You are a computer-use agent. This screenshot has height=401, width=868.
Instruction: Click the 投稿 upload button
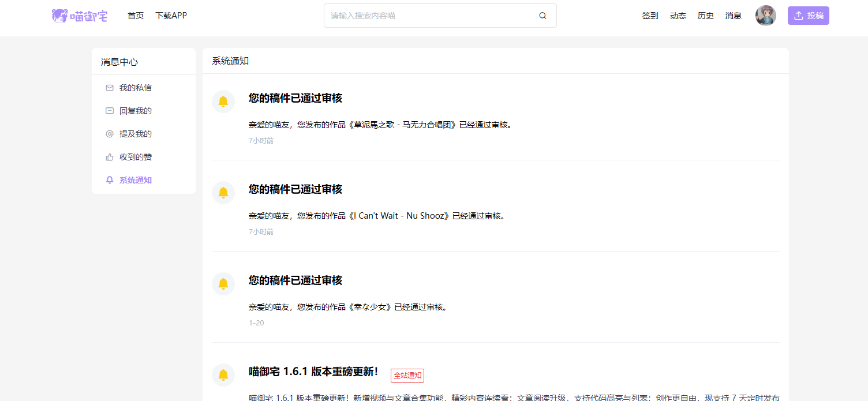coord(808,16)
